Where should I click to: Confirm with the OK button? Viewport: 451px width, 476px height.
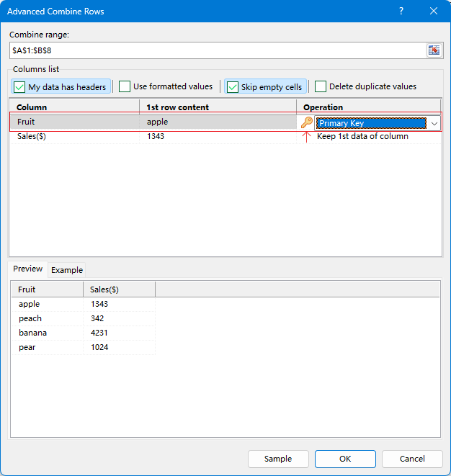[x=345, y=459]
